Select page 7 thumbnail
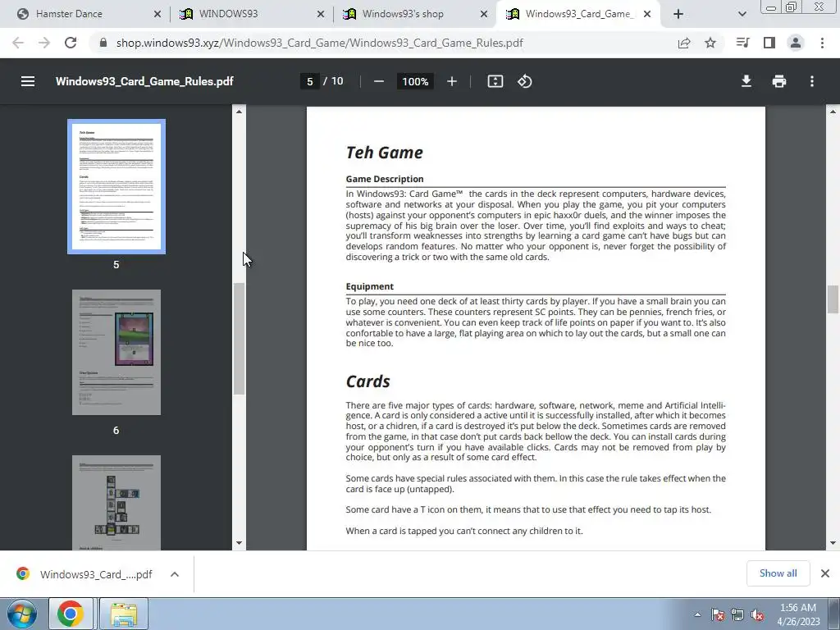The height and width of the screenshot is (630, 840). pyautogui.click(x=116, y=503)
